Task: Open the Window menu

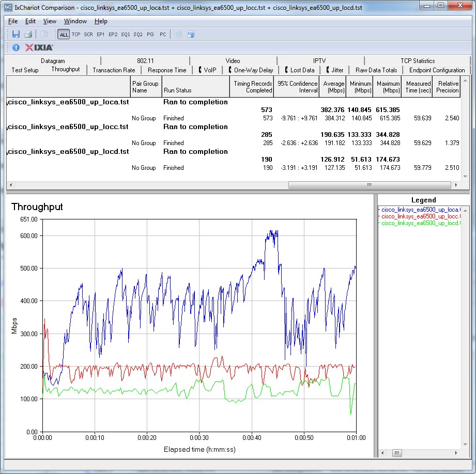Action: tap(75, 21)
